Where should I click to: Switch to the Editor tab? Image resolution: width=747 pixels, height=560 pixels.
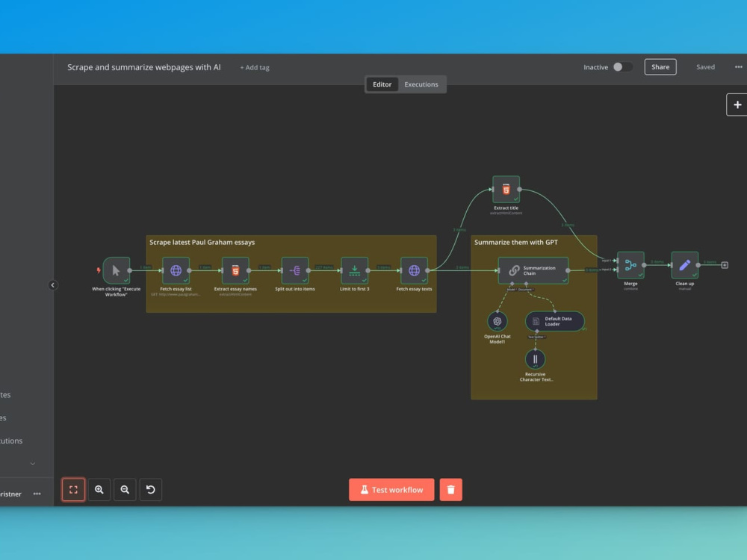[x=382, y=84]
